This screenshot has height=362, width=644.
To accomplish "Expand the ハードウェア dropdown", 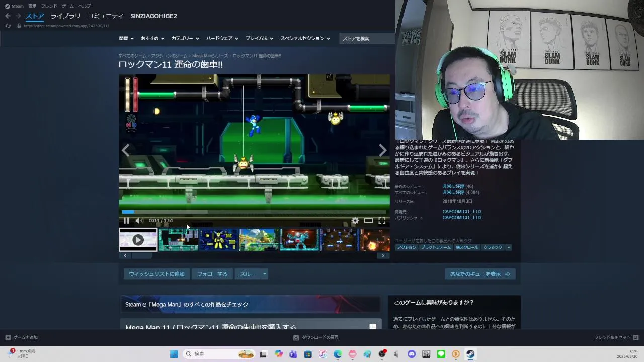I will 222,38.
